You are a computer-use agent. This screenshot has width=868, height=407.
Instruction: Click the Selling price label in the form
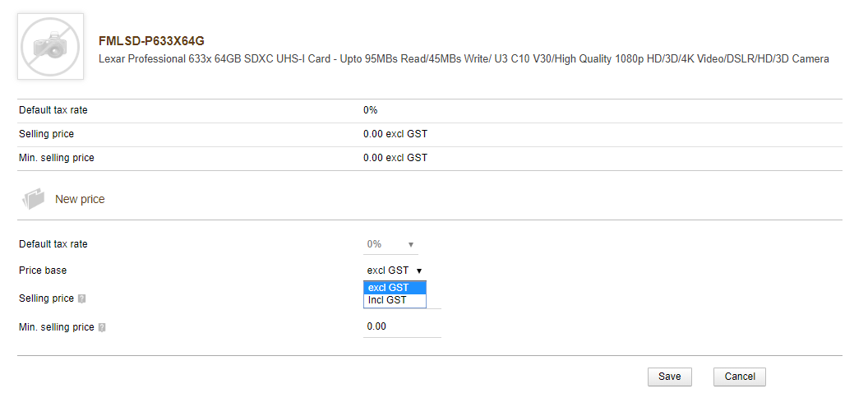(x=46, y=298)
